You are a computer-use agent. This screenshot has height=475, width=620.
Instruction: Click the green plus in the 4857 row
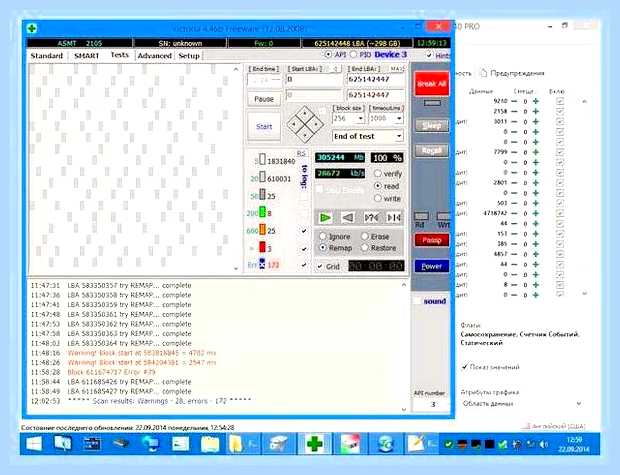[x=536, y=254]
